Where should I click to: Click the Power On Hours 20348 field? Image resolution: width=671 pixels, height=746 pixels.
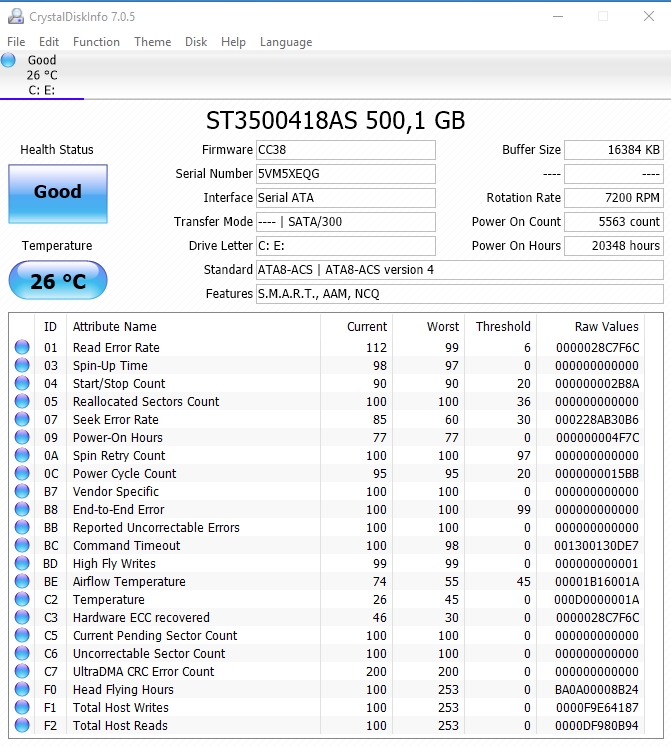(x=614, y=246)
